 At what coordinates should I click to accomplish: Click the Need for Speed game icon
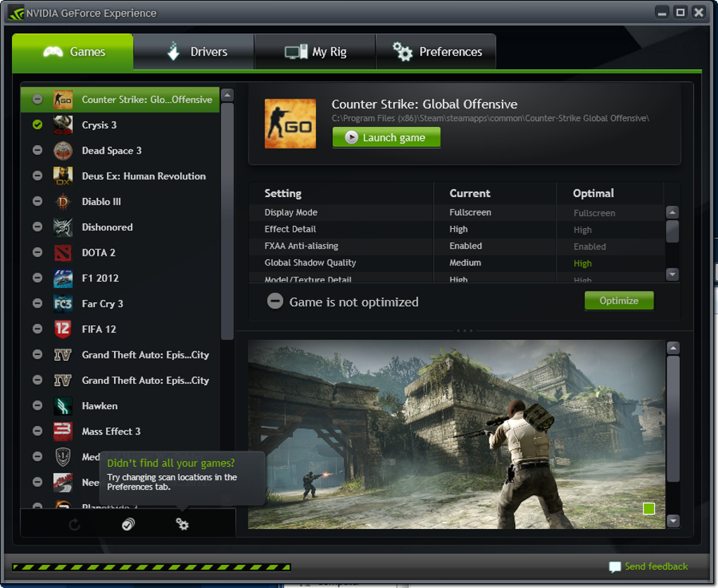pyautogui.click(x=63, y=482)
